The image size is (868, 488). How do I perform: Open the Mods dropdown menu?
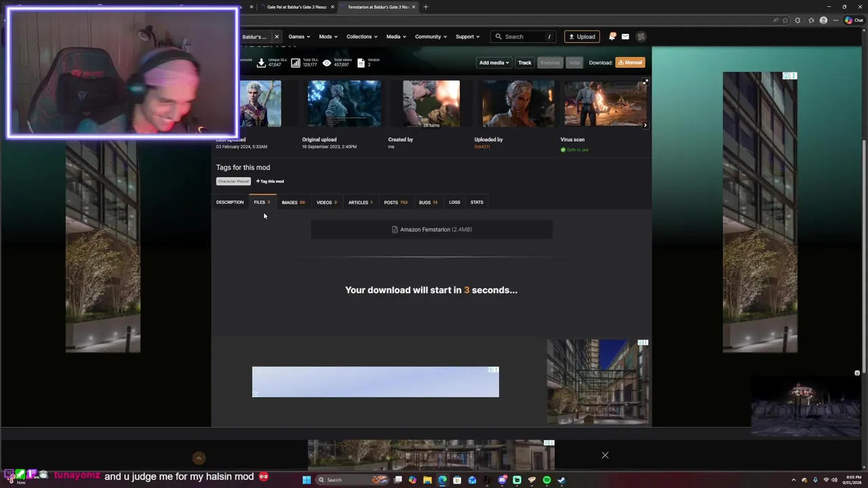coord(328,37)
